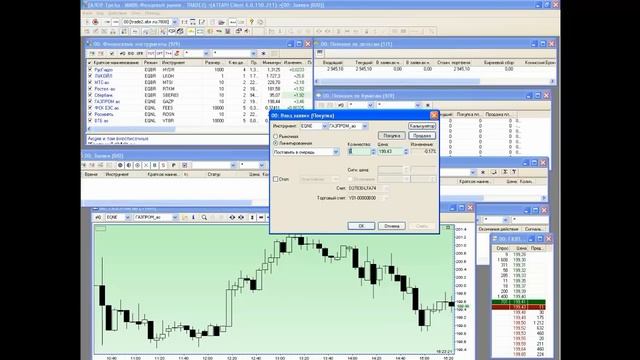Click the X cancel icon in orders toolbar
The image size is (640, 360).
(146, 165)
